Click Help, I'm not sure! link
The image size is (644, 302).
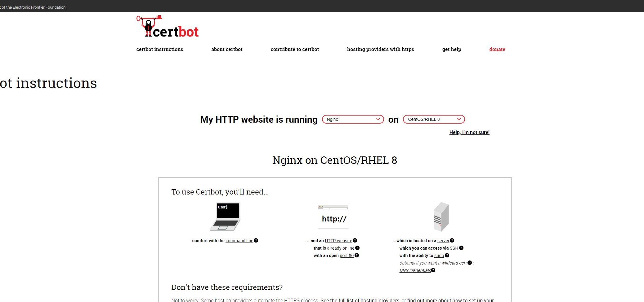[469, 132]
